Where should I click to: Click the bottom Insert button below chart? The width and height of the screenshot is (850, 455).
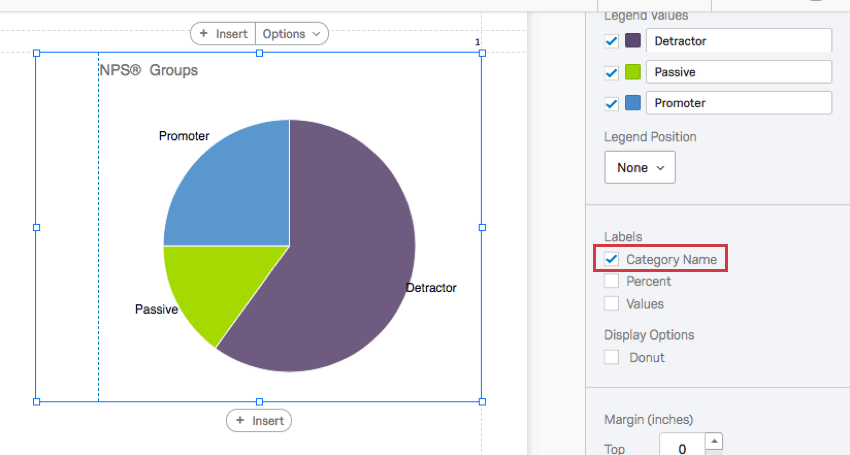point(259,421)
